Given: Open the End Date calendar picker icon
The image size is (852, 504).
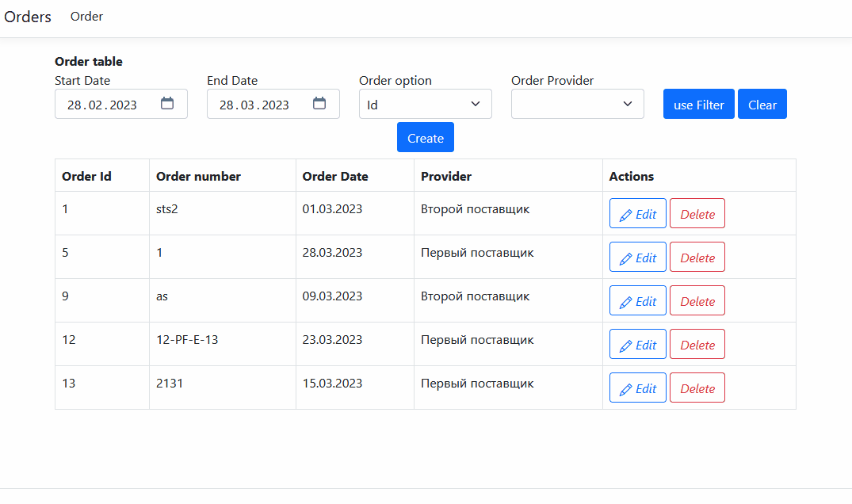Looking at the screenshot, I should [x=319, y=103].
